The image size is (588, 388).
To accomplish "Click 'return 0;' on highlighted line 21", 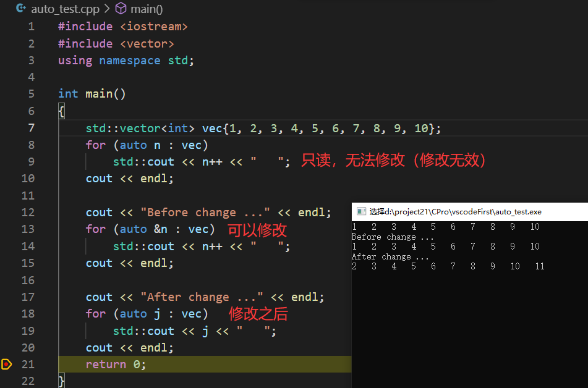I will [x=116, y=365].
